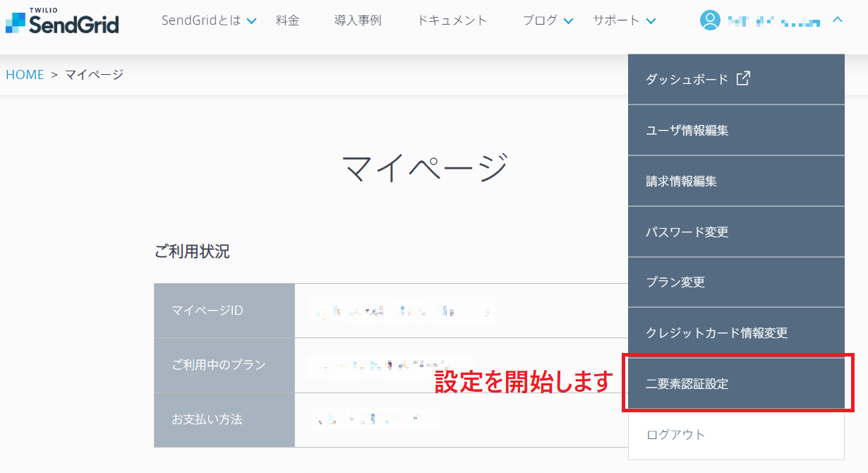
Task: Click the マイページ page title
Action: [426, 168]
